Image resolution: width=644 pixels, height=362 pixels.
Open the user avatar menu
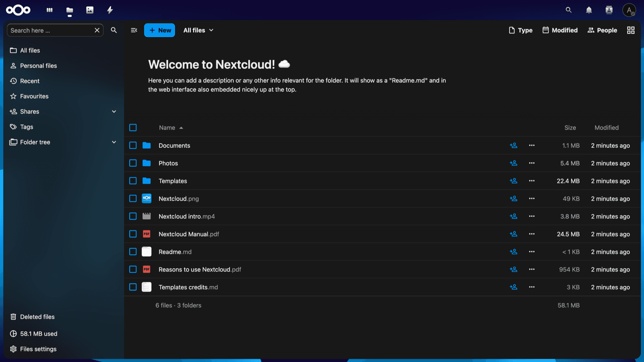pos(629,10)
